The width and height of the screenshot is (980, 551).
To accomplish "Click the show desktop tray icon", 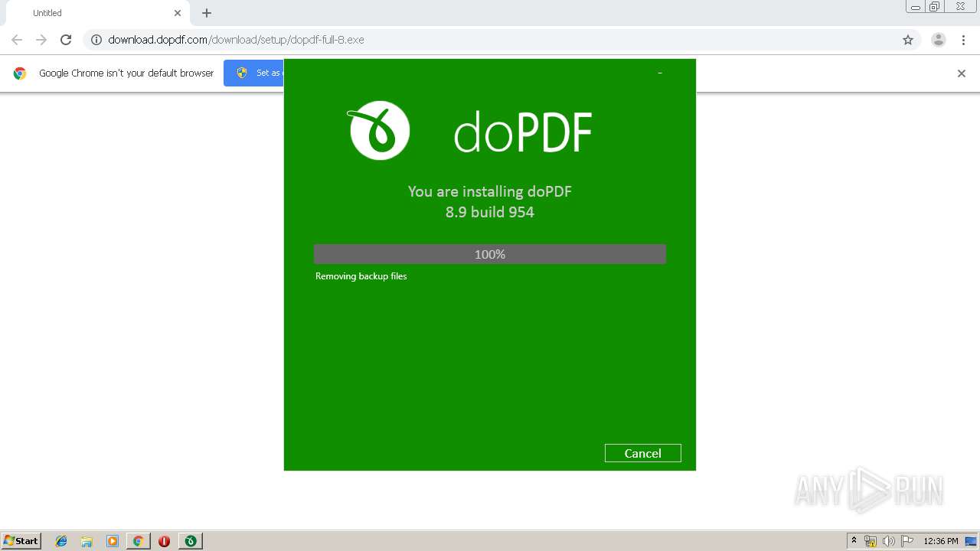I will pyautogui.click(x=971, y=541).
